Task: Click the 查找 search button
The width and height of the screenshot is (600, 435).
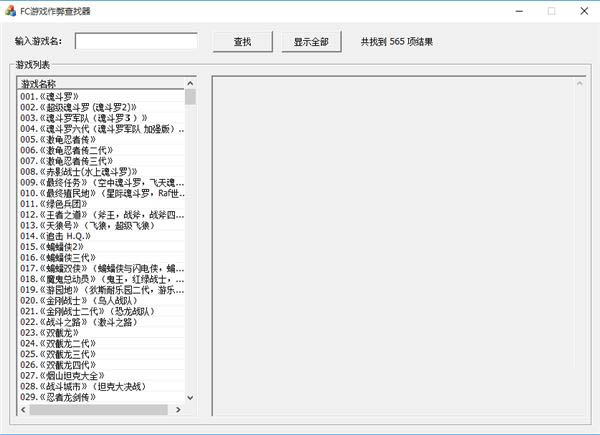Action: 243,42
